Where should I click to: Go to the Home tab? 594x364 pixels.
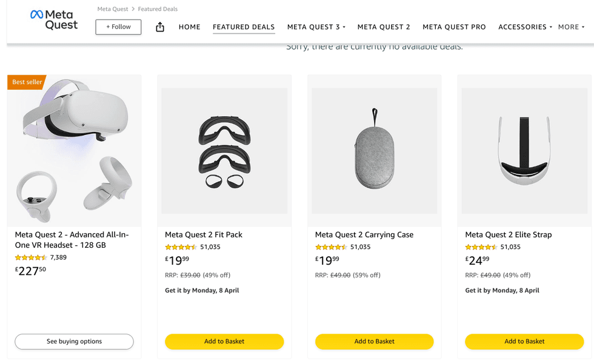coord(189,27)
